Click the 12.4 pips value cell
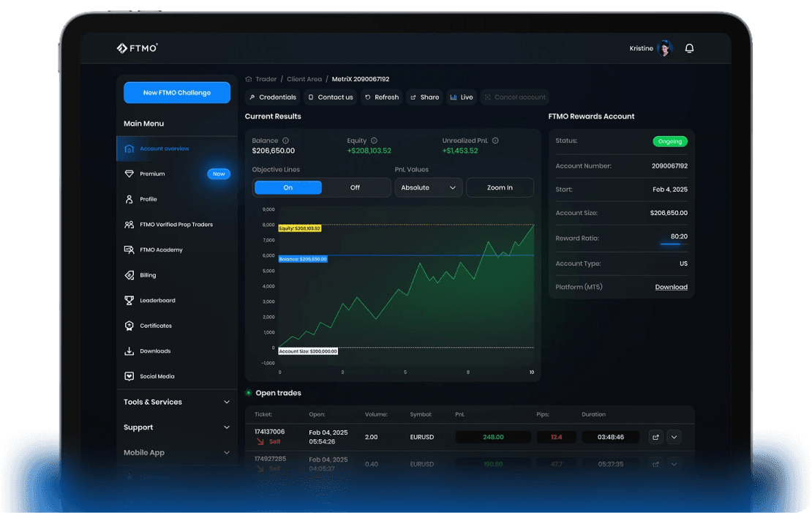812x513 pixels. (x=556, y=438)
